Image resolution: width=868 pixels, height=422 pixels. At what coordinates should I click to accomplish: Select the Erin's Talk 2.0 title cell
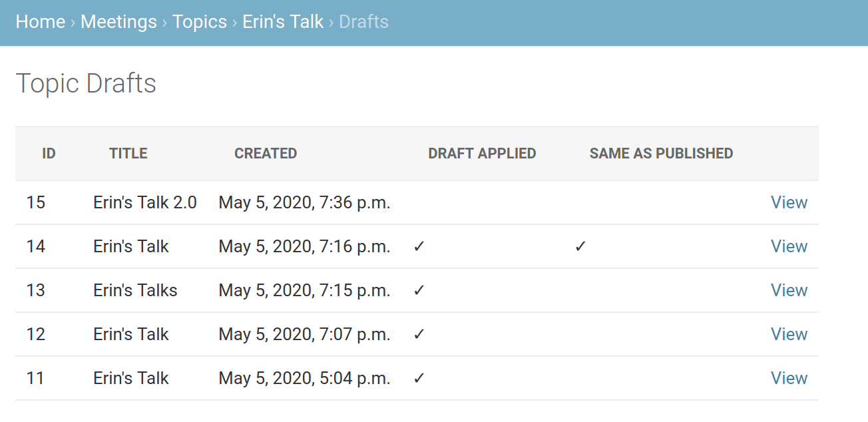pos(145,202)
